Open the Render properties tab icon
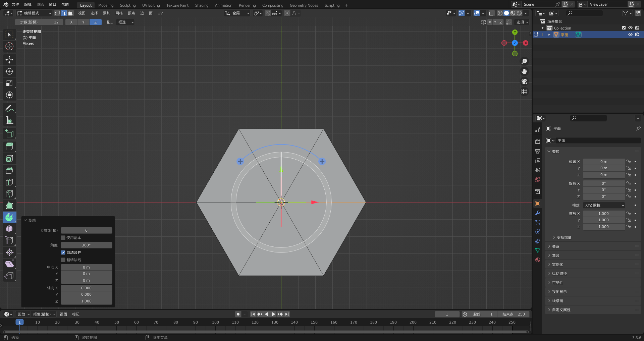Image resolution: width=644 pixels, height=341 pixels. click(x=538, y=142)
